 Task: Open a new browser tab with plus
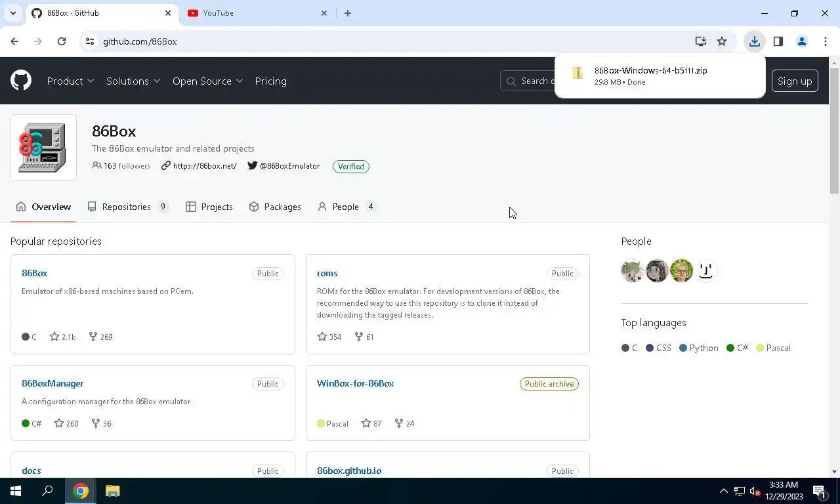pyautogui.click(x=348, y=13)
